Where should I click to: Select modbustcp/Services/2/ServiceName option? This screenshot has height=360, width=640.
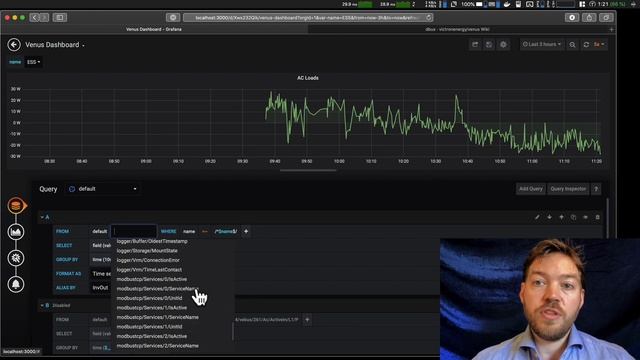(158, 346)
